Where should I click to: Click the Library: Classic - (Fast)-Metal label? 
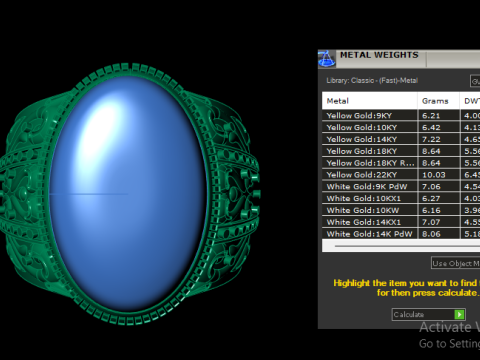[372, 80]
